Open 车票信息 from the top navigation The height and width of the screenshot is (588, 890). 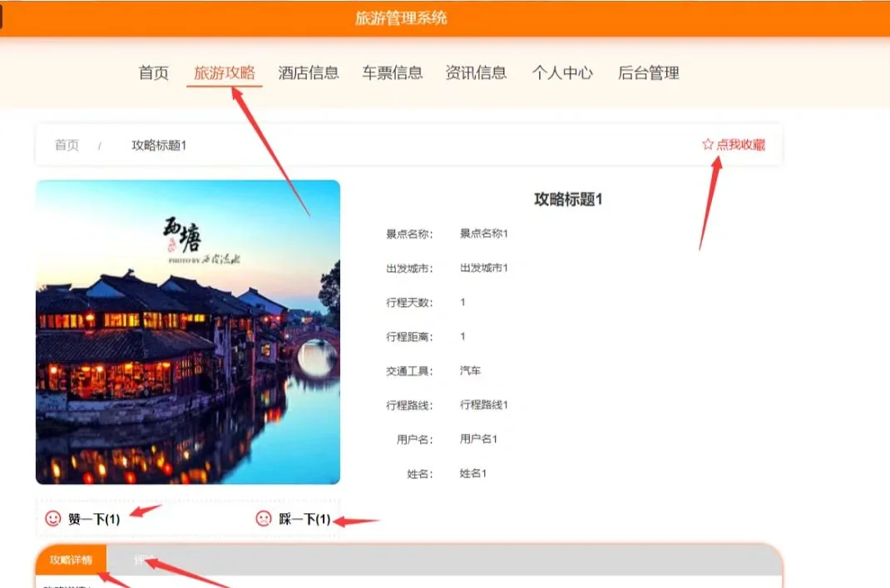pyautogui.click(x=393, y=73)
